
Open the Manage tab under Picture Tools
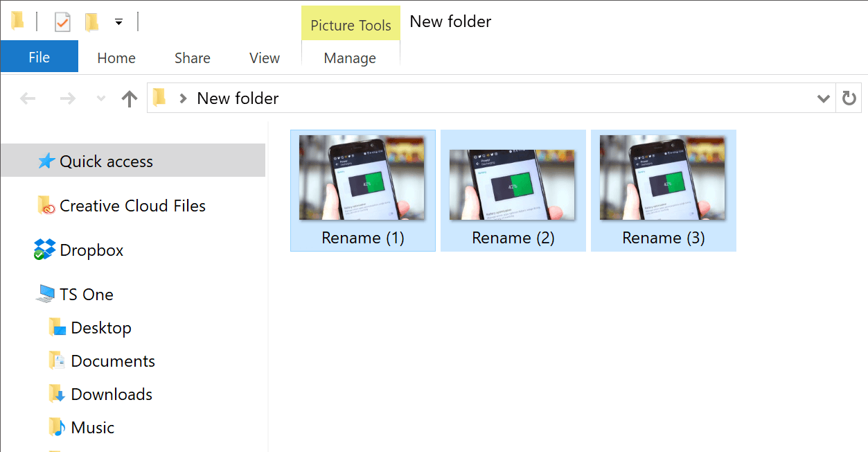coord(350,58)
